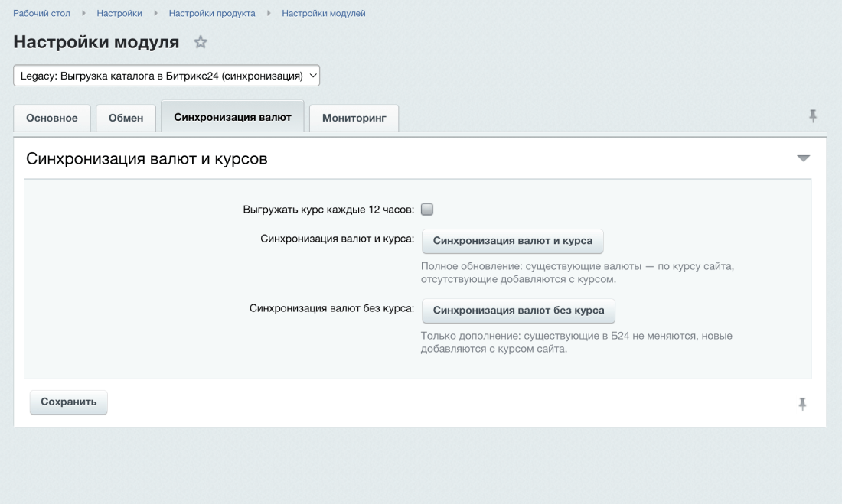Open the Обмен tab
Screen dimensions: 842x504
point(126,119)
